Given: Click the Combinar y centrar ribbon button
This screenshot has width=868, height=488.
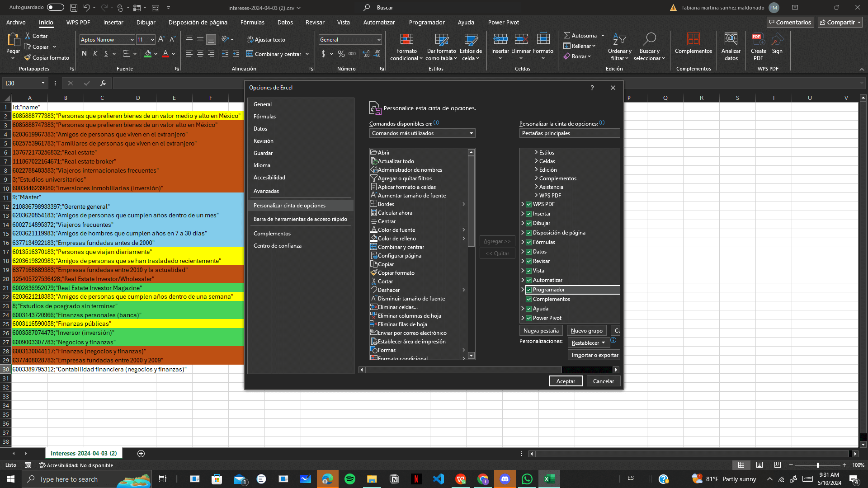Looking at the screenshot, I should click(x=274, y=54).
